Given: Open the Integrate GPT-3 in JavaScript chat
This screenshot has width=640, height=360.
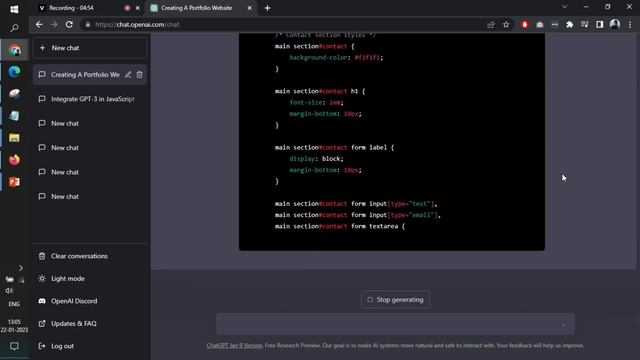Looking at the screenshot, I should coord(89,99).
